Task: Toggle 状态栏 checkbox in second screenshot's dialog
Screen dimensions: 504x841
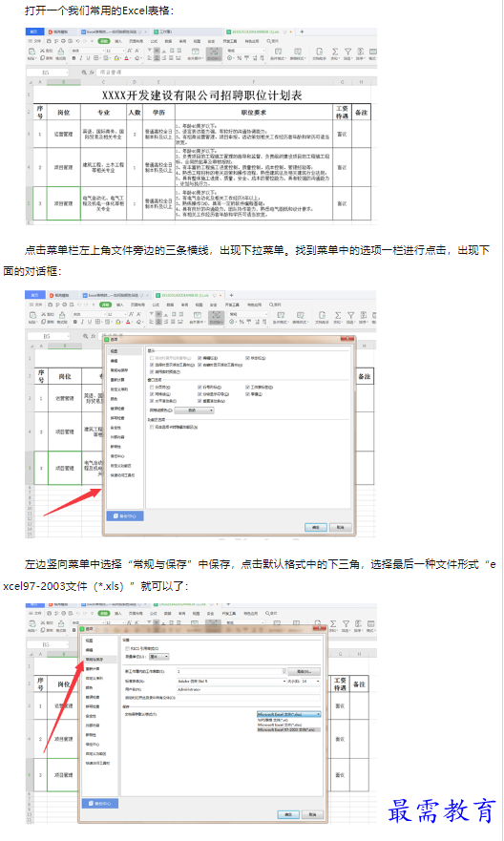Action: (x=248, y=358)
